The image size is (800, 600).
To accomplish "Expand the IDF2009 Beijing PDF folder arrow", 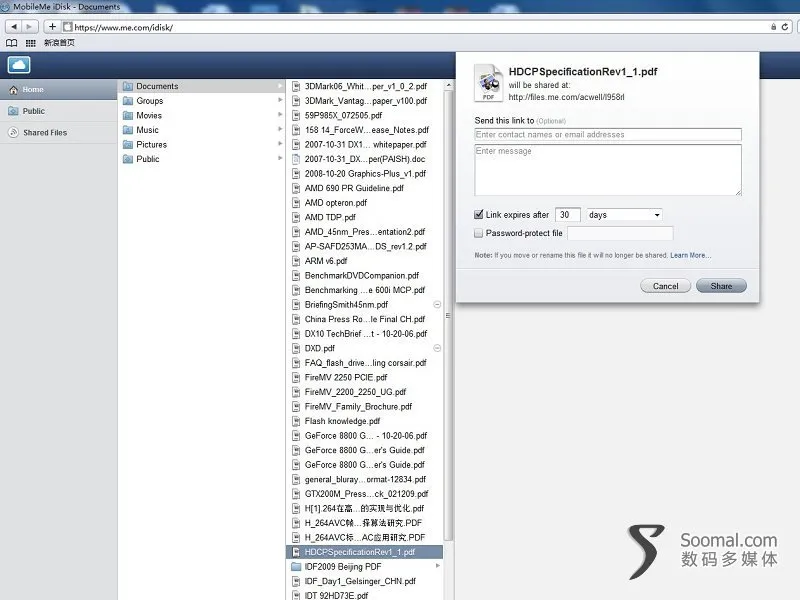I will (438, 566).
